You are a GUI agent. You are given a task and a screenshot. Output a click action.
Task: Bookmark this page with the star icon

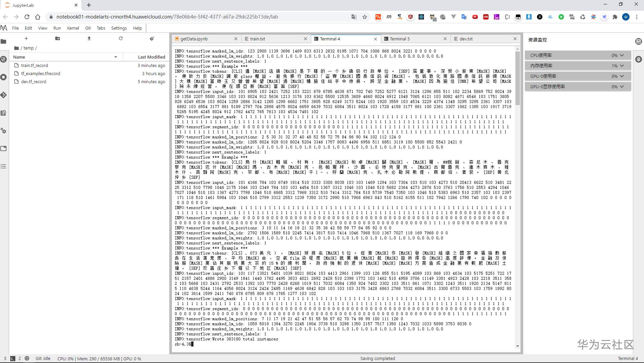tap(365, 17)
